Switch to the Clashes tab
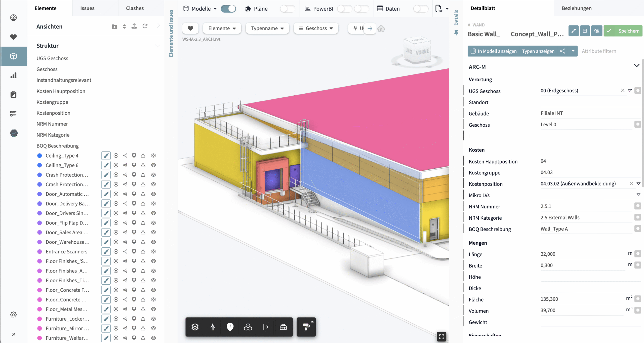 tap(135, 8)
